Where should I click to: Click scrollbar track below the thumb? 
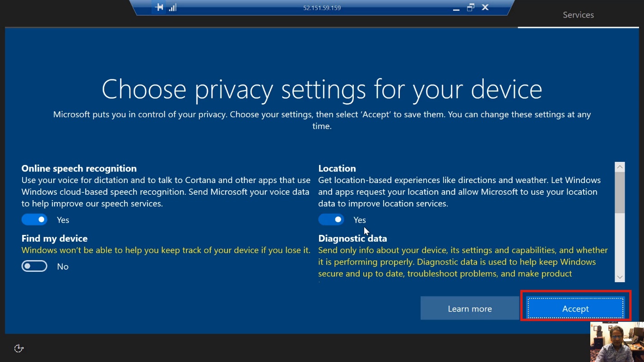(620, 243)
